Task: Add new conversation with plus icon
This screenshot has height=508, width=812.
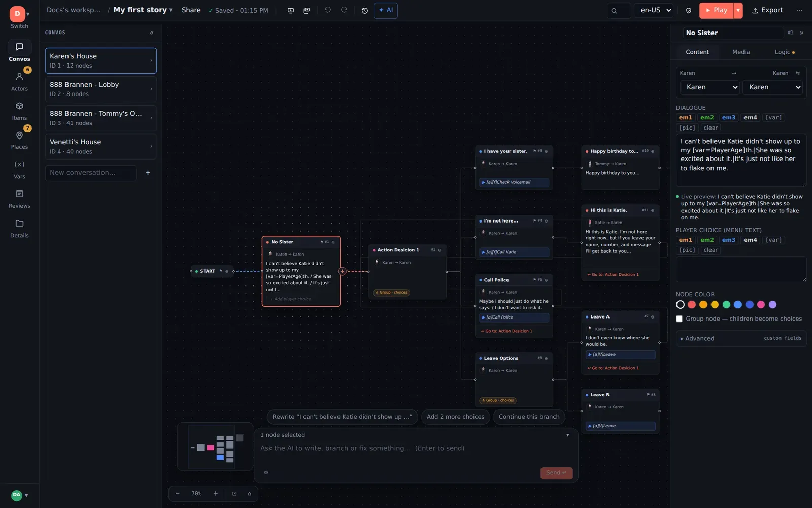Action: [x=148, y=173]
